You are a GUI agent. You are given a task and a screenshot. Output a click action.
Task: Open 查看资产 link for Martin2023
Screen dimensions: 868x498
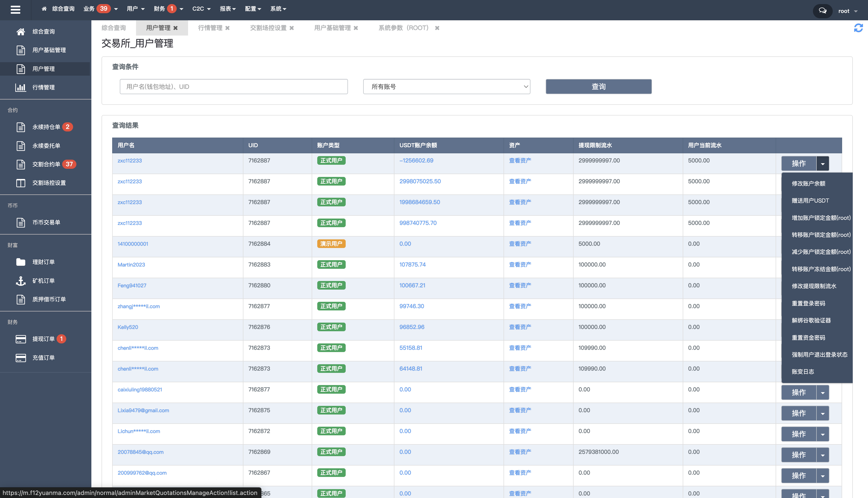coord(520,265)
